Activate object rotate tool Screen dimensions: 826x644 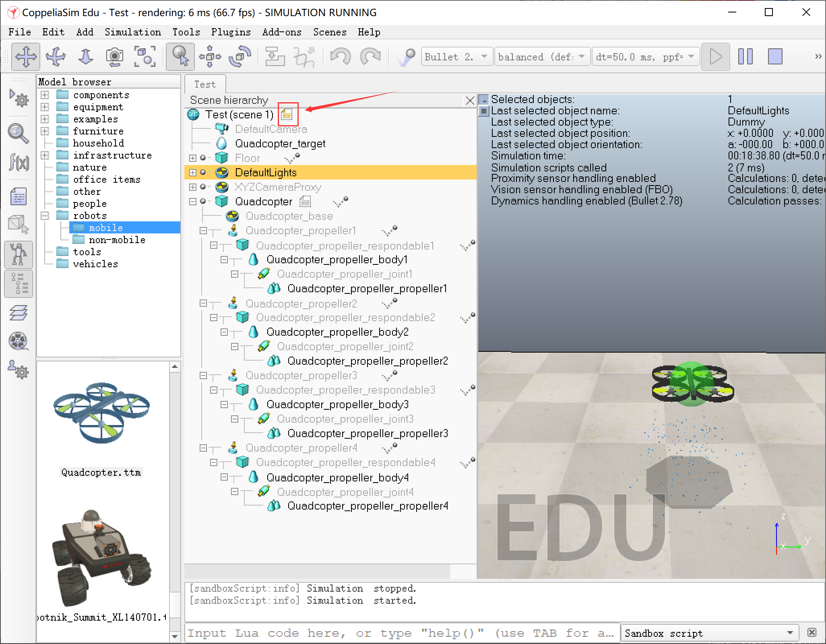[240, 57]
